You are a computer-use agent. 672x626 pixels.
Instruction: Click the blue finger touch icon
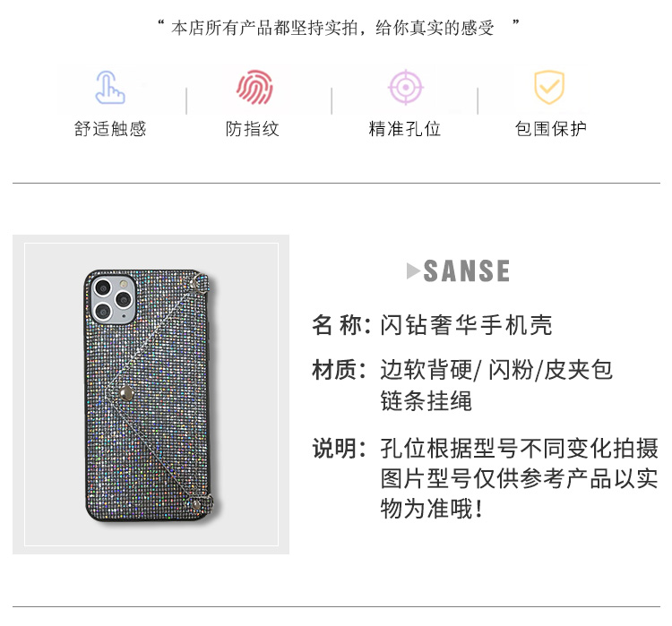tap(110, 88)
